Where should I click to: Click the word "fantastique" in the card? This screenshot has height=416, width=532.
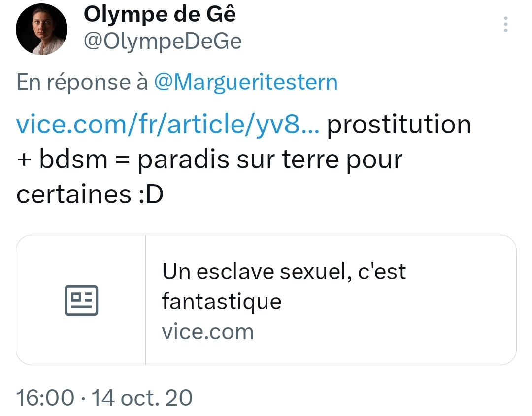222,301
